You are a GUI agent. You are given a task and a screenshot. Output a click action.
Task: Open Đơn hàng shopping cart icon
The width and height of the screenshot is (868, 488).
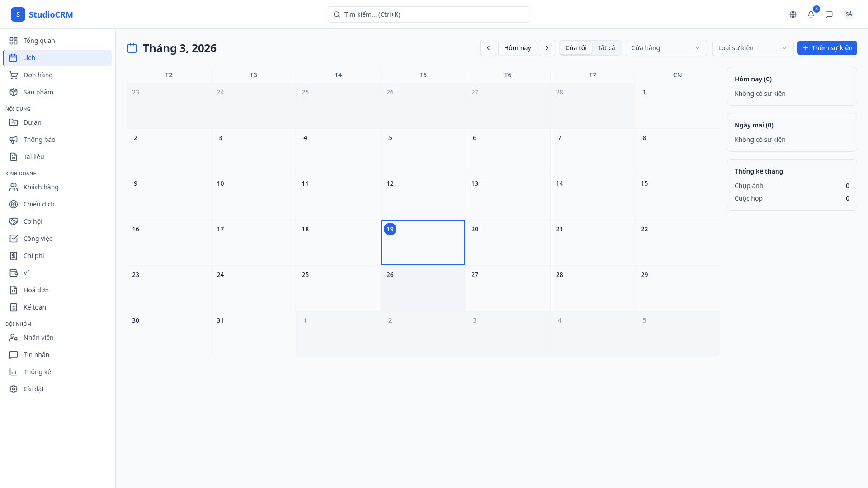coord(14,75)
